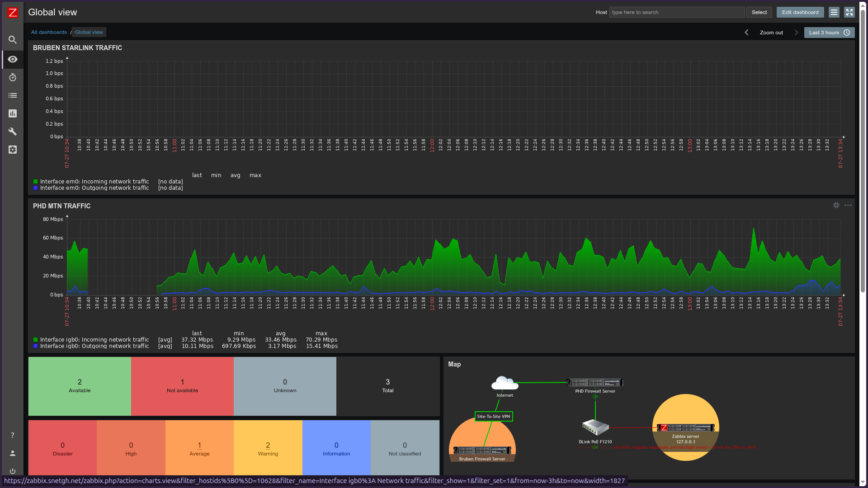Click the Zoom out button
The height and width of the screenshot is (488, 868).
(771, 33)
